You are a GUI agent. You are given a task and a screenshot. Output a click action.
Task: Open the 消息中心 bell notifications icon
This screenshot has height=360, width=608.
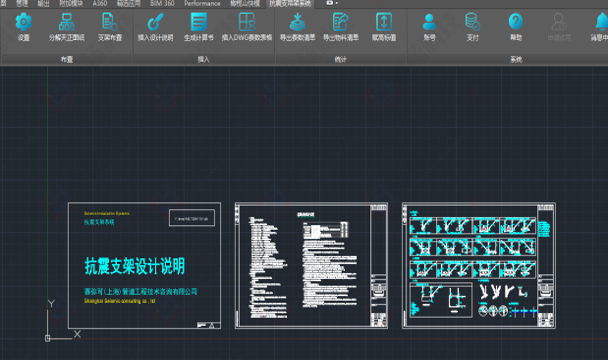coord(601,22)
